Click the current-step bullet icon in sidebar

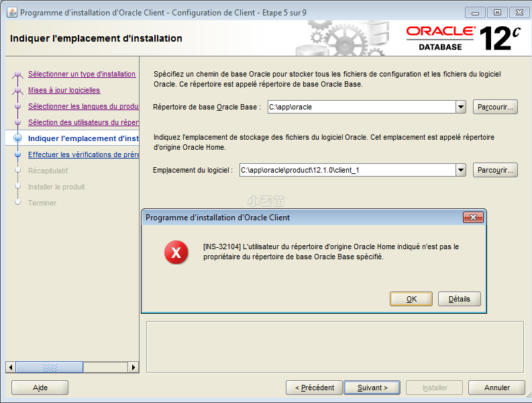[x=17, y=138]
